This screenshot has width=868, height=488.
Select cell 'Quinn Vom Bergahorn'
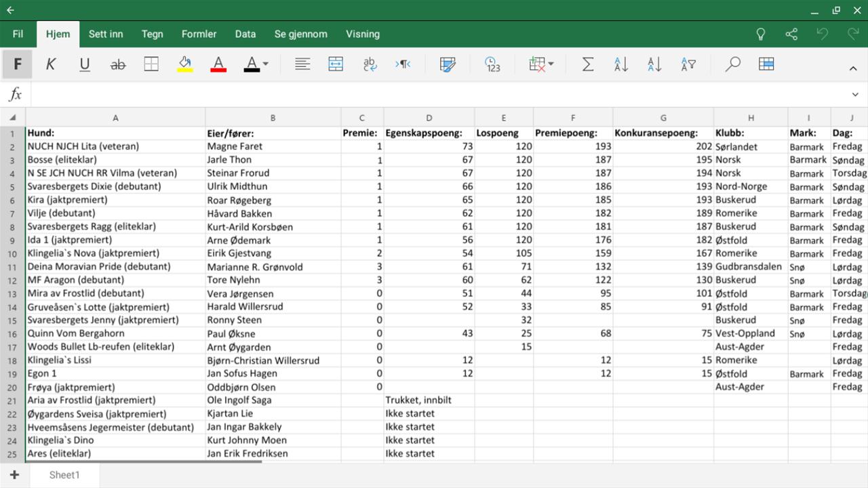click(x=115, y=333)
